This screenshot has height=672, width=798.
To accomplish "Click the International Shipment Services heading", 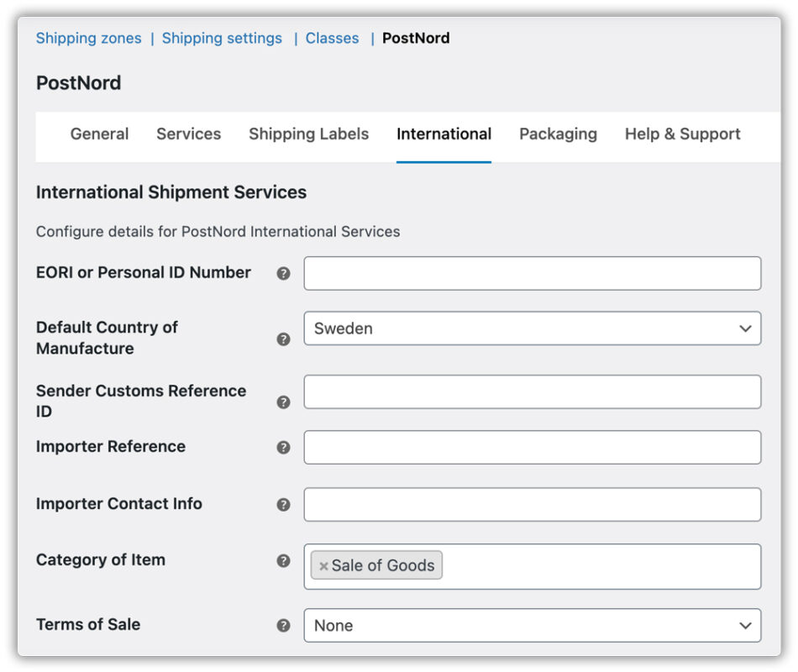I will point(171,192).
